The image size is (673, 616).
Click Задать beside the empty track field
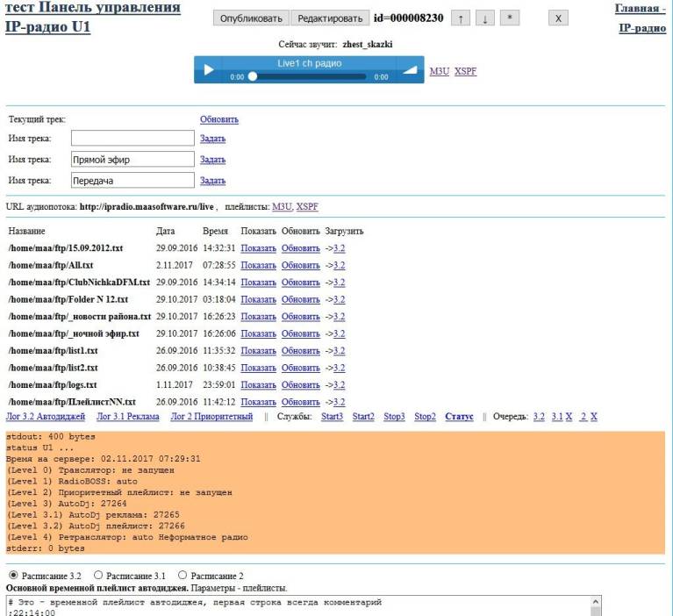click(212, 139)
